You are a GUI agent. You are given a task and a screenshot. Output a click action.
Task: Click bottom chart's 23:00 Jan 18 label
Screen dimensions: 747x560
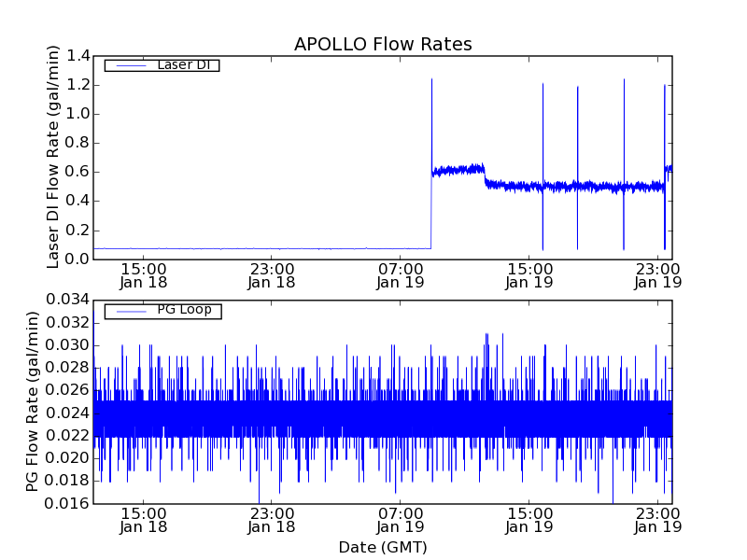click(272, 521)
